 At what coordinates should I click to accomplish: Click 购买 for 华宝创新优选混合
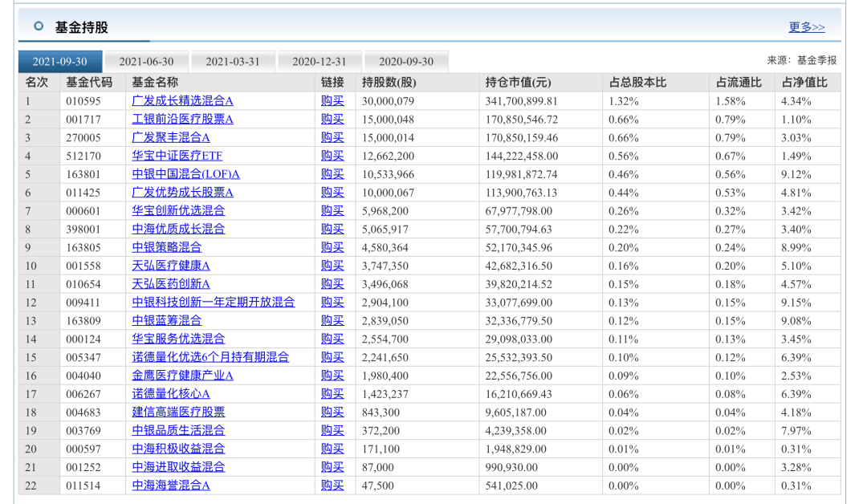click(332, 210)
